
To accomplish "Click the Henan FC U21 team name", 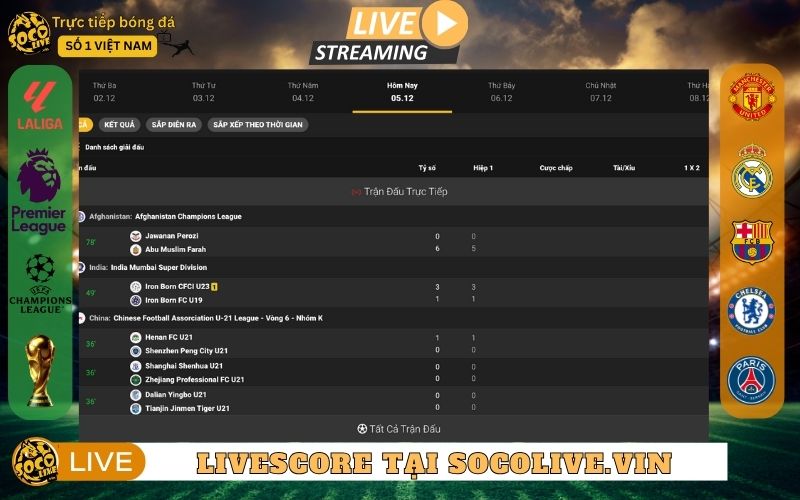I will pos(169,337).
